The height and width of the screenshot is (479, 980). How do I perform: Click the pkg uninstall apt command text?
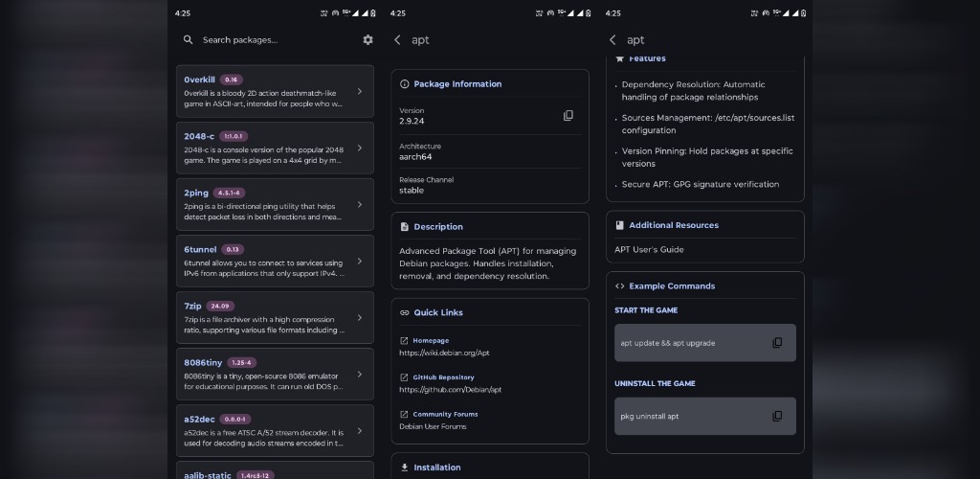tap(650, 417)
